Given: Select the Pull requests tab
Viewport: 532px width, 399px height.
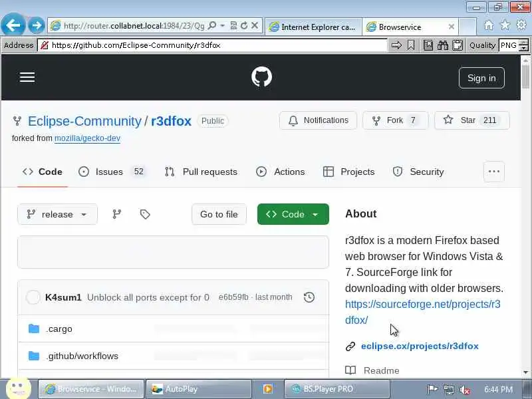Looking at the screenshot, I should click(x=201, y=172).
